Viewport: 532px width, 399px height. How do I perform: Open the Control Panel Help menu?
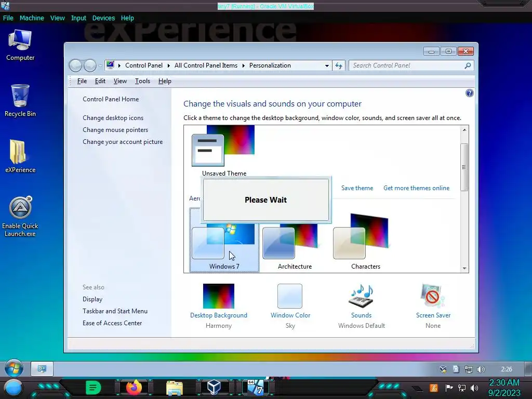pos(165,81)
